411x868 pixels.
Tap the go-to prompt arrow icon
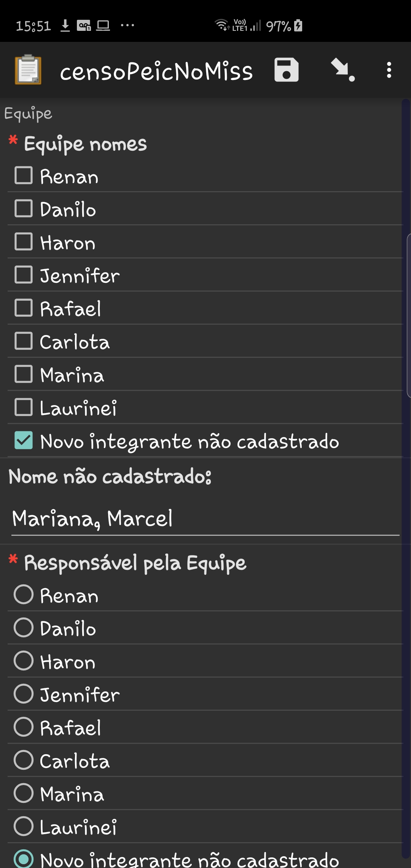[x=342, y=70]
